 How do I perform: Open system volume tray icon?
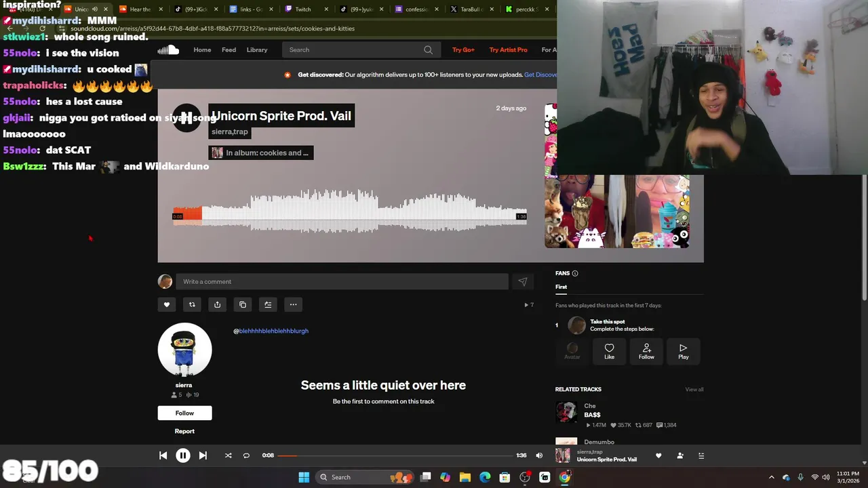coord(826,477)
